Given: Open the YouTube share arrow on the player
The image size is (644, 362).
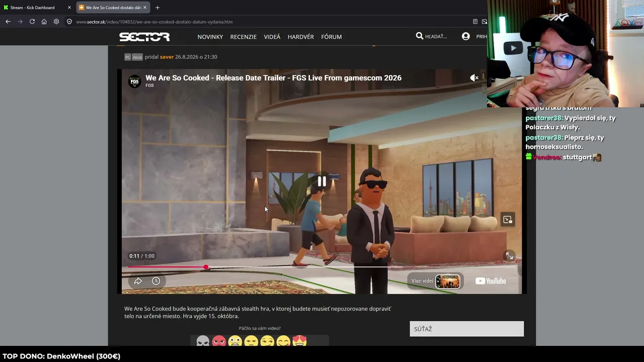Looking at the screenshot, I should [138, 281].
